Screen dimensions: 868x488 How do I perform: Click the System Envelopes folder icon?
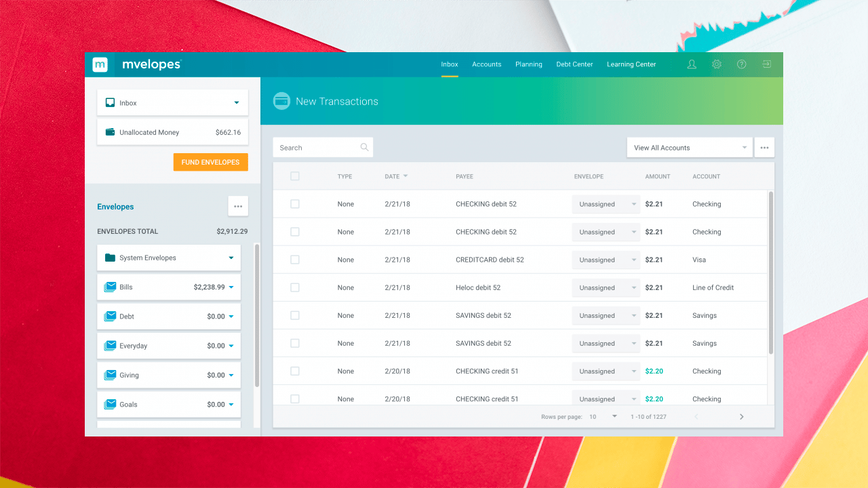pos(110,258)
